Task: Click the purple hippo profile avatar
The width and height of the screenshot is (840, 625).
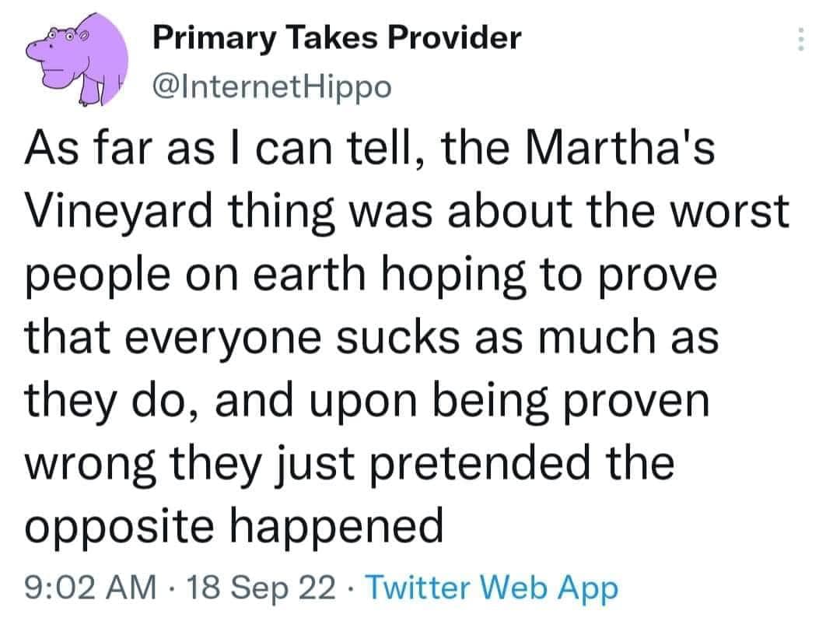Action: coord(76,61)
